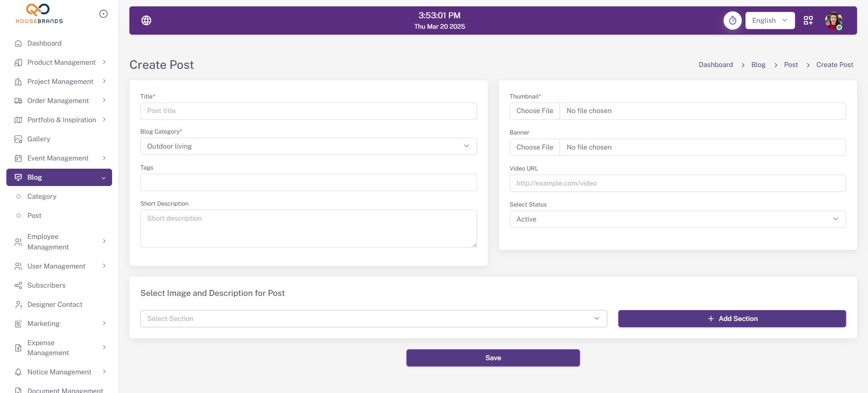The image size is (868, 393).
Task: Toggle sidebar collapse circle icon
Action: click(103, 14)
